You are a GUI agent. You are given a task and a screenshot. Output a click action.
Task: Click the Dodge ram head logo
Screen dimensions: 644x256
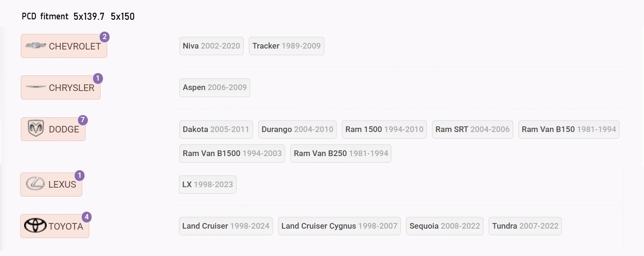coord(35,129)
